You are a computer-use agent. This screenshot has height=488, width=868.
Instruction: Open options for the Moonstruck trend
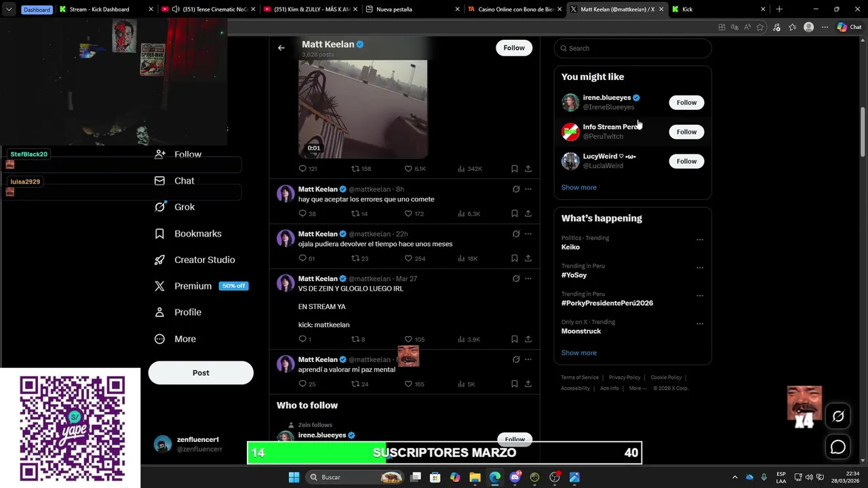point(700,324)
